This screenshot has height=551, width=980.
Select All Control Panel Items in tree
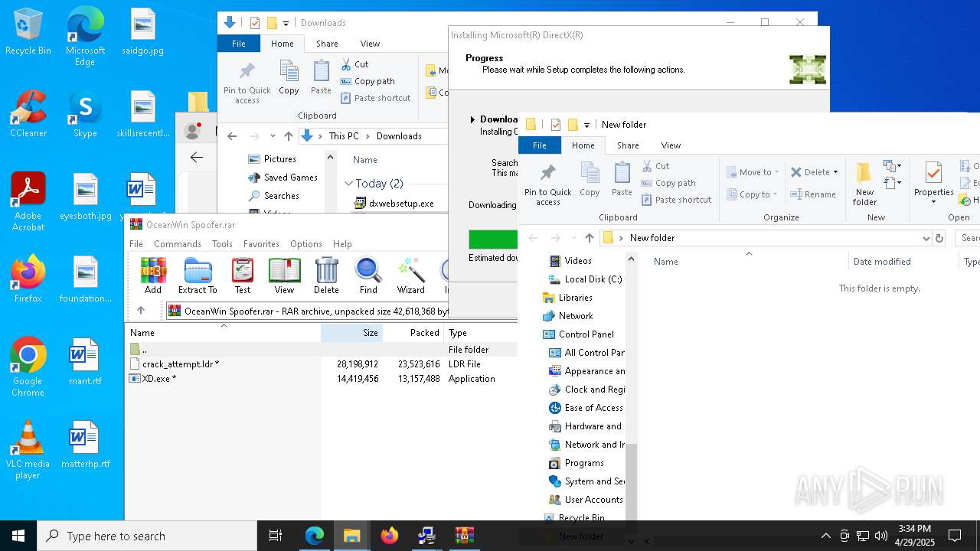coord(586,353)
